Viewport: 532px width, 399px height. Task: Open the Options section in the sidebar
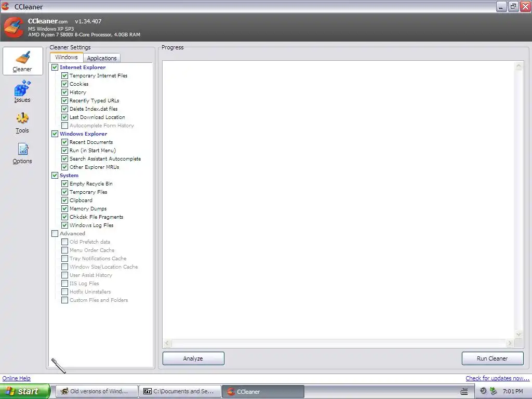[22, 153]
